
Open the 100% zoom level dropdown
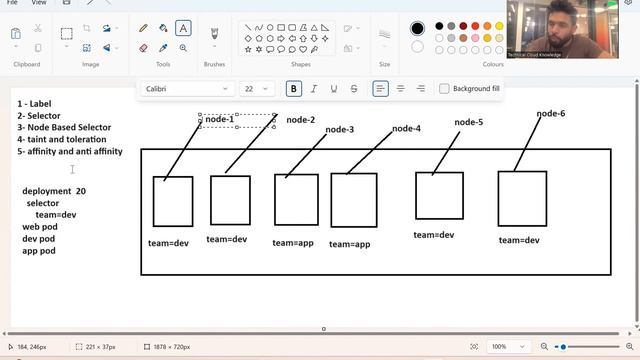(509, 347)
